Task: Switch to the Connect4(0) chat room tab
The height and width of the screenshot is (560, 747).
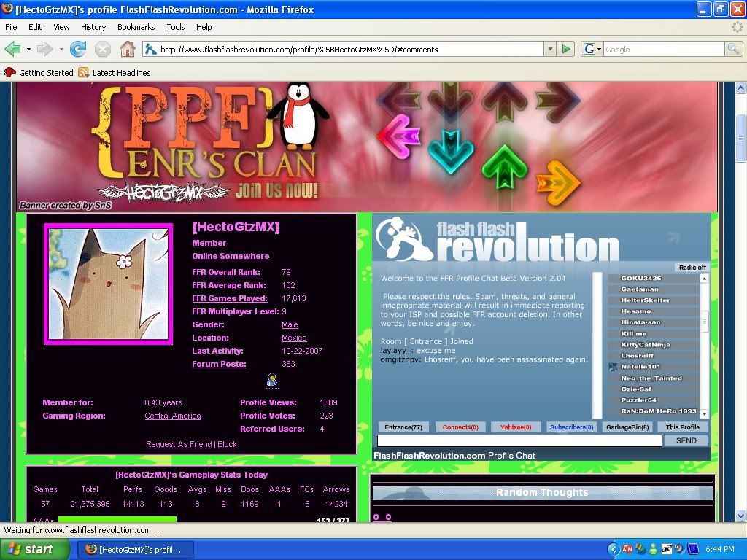Action: (x=460, y=427)
